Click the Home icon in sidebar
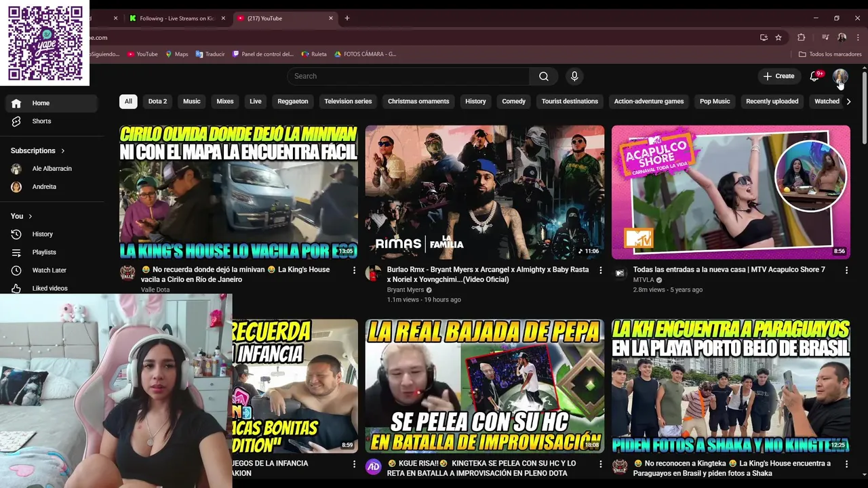The image size is (868, 488). point(16,103)
